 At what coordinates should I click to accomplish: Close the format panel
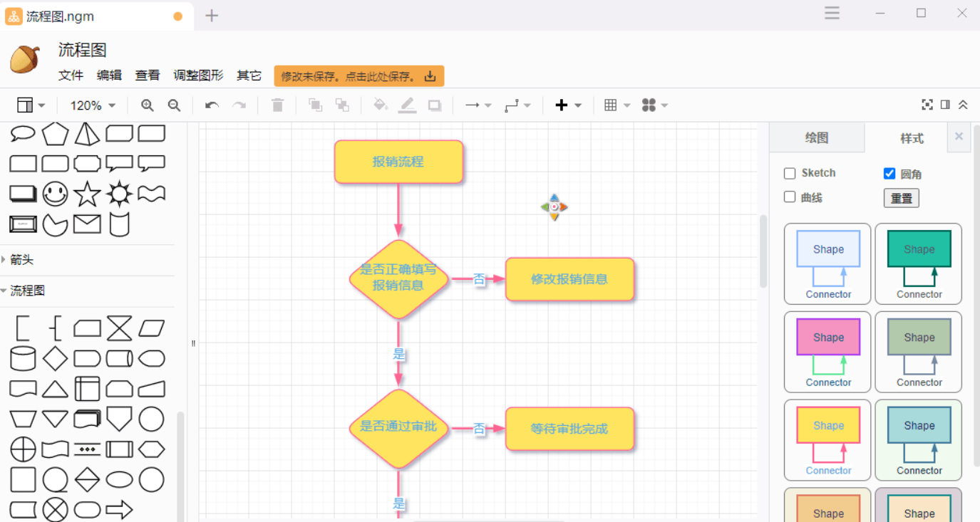959,136
